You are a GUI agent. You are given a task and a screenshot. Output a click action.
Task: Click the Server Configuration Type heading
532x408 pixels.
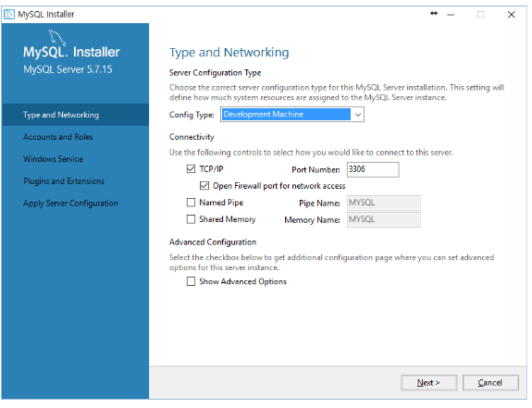pyautogui.click(x=215, y=73)
